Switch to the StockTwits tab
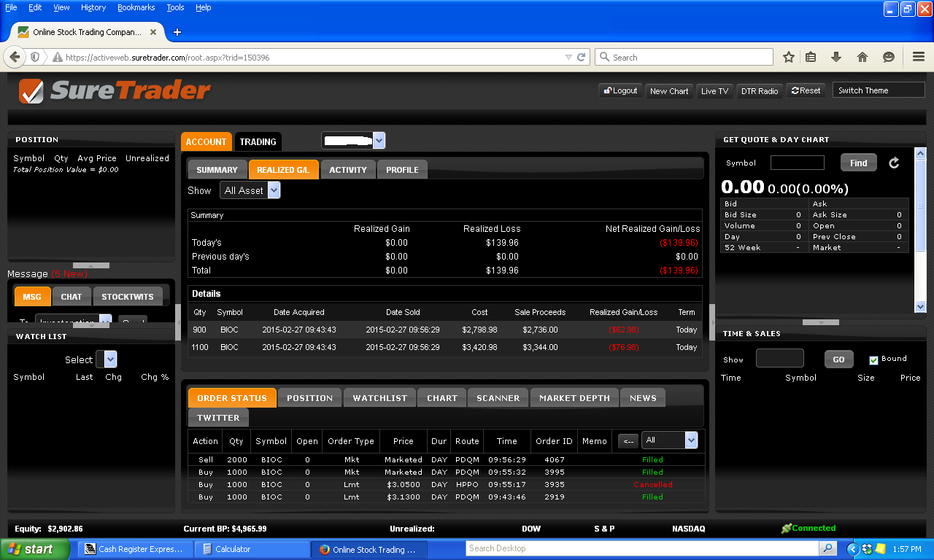Viewport: 934px width, 560px height. [x=128, y=297]
